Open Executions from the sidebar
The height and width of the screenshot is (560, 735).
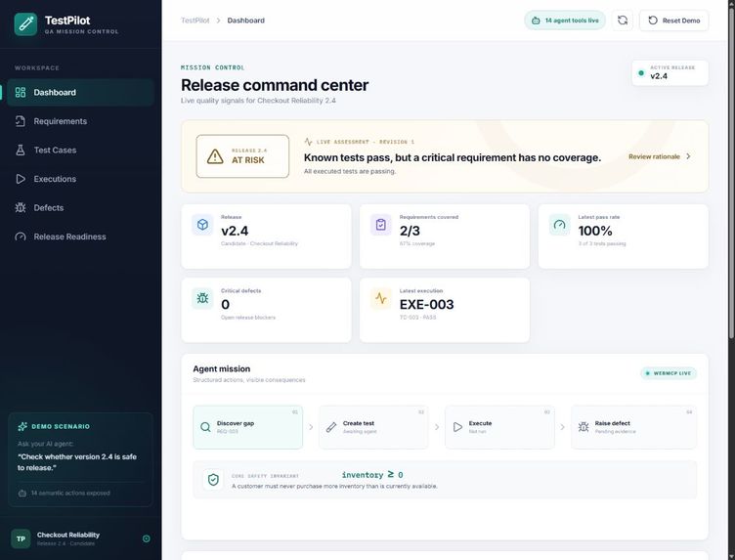(80, 179)
